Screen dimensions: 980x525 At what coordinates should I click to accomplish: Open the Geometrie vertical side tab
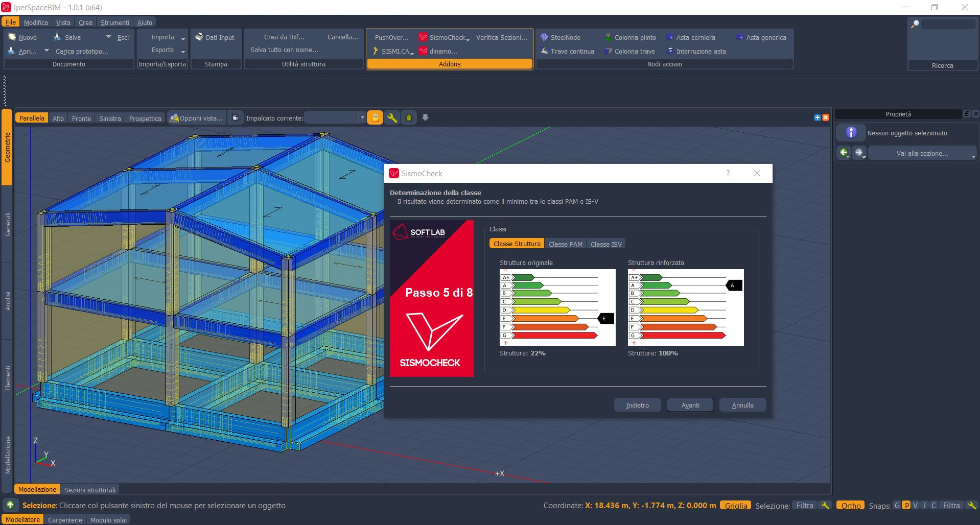[x=7, y=148]
